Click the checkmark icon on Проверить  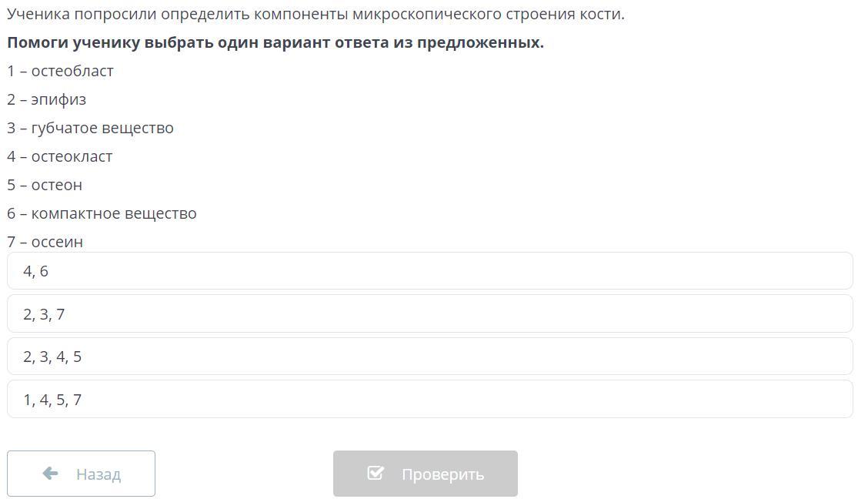pos(376,473)
